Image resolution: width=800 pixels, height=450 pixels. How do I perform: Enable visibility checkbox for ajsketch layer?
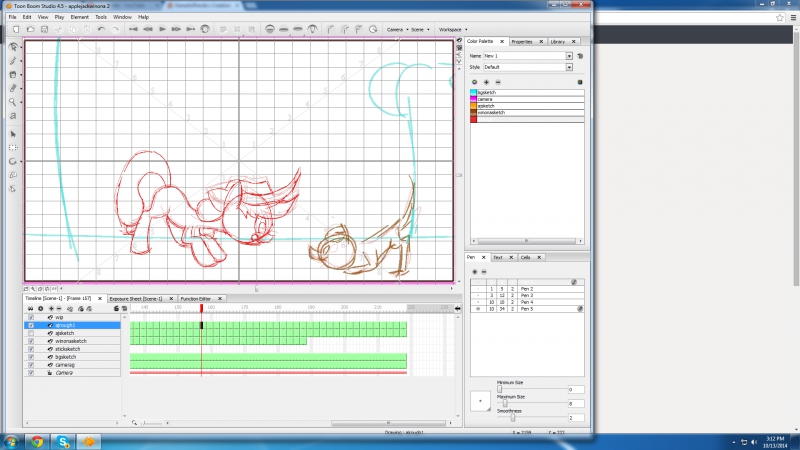[x=31, y=333]
